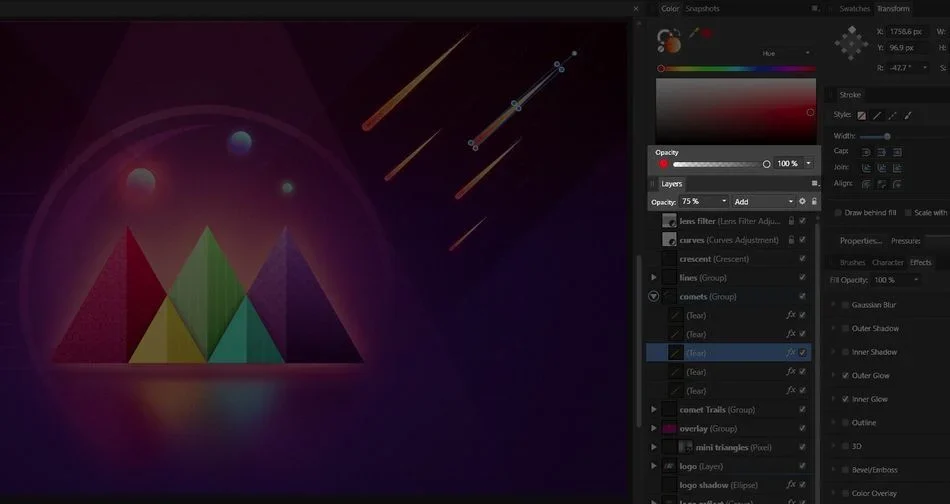The image size is (950, 504).
Task: Switch to the Brushes tab
Action: point(852,262)
